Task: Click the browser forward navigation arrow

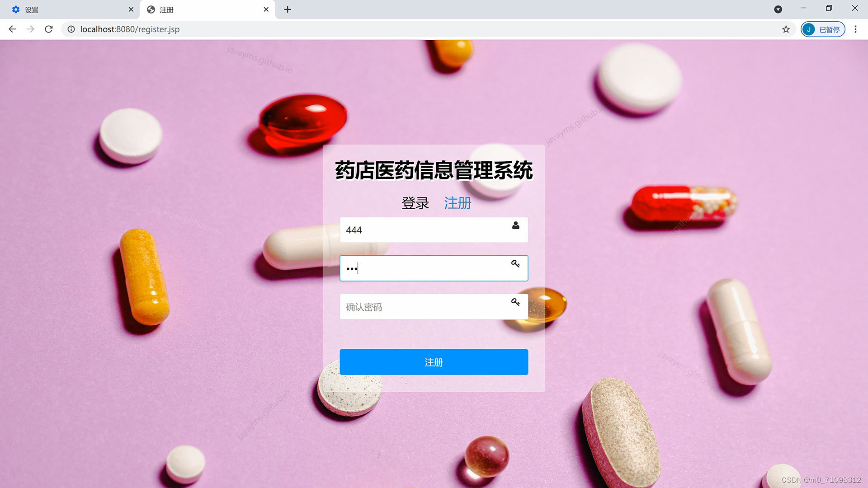Action: tap(30, 28)
